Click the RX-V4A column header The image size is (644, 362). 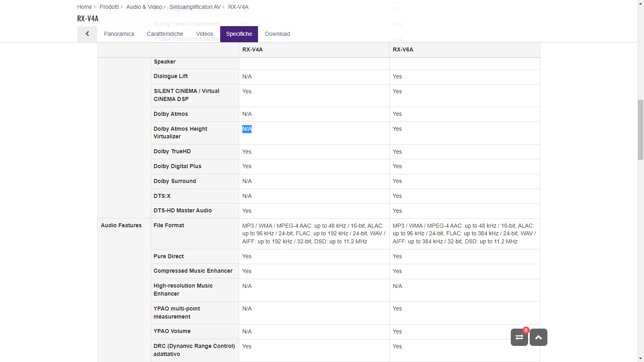[252, 49]
